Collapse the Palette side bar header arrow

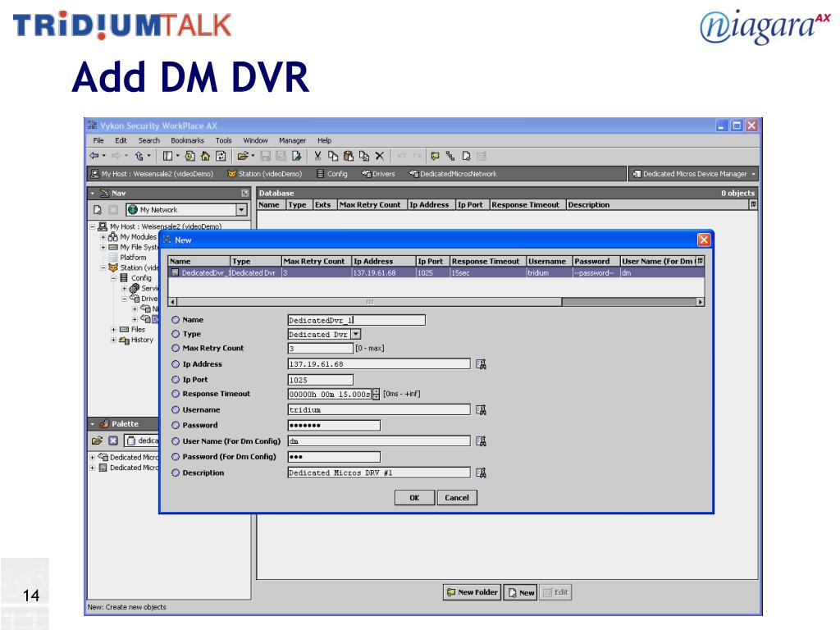(x=93, y=424)
